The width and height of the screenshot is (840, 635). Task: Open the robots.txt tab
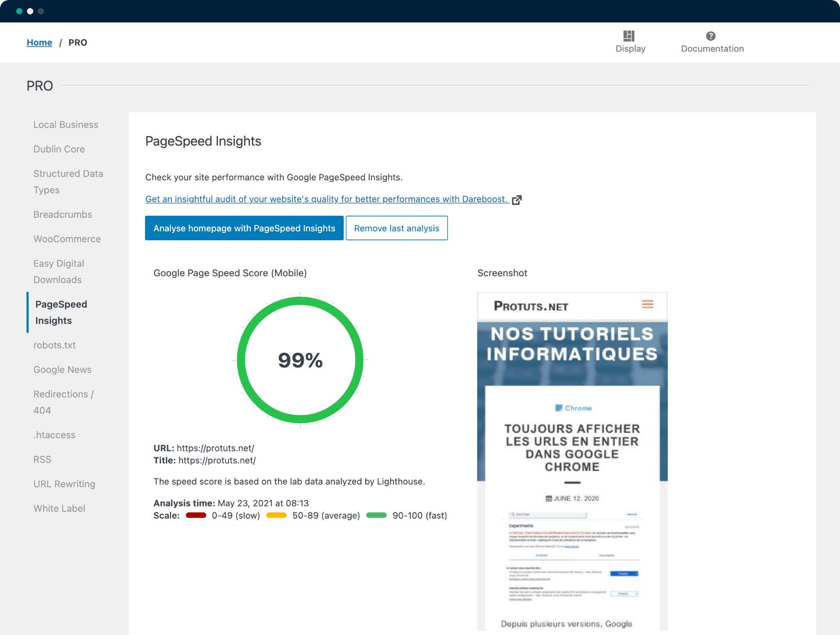(54, 345)
